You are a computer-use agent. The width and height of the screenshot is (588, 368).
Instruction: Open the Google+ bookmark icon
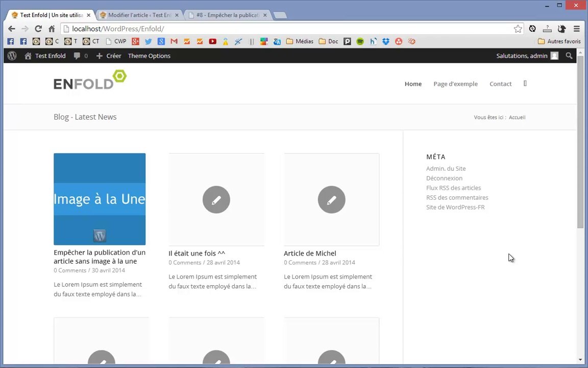(x=136, y=41)
